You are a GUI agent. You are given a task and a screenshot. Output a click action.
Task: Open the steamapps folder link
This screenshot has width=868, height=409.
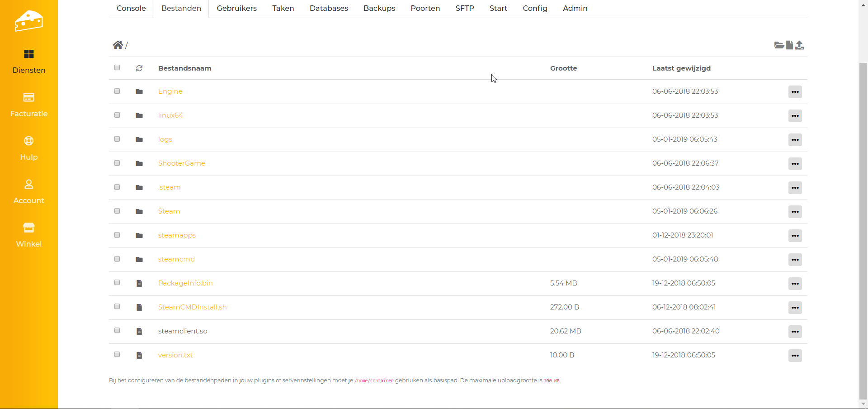coord(177,235)
